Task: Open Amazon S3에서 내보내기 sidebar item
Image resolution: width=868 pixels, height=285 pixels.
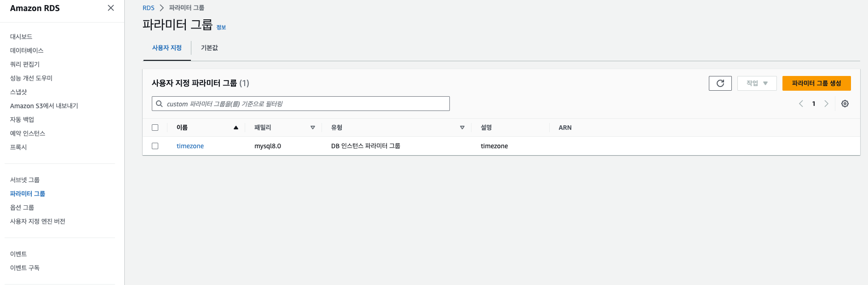Action: click(44, 105)
